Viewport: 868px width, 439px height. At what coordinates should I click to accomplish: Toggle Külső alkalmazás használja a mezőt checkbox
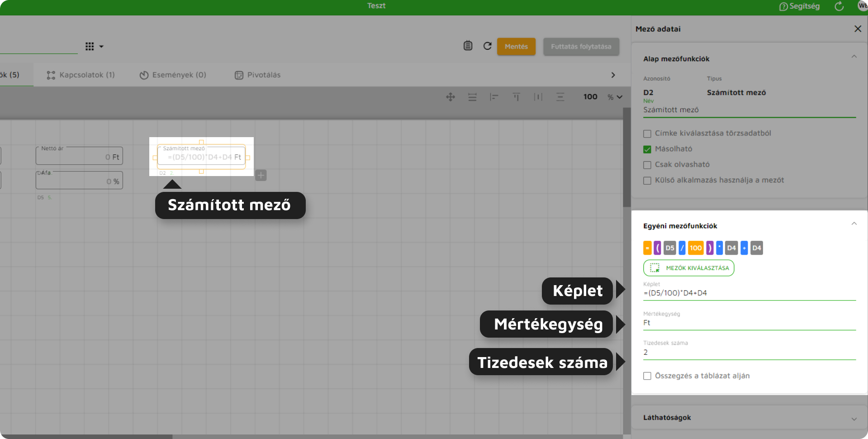point(647,181)
